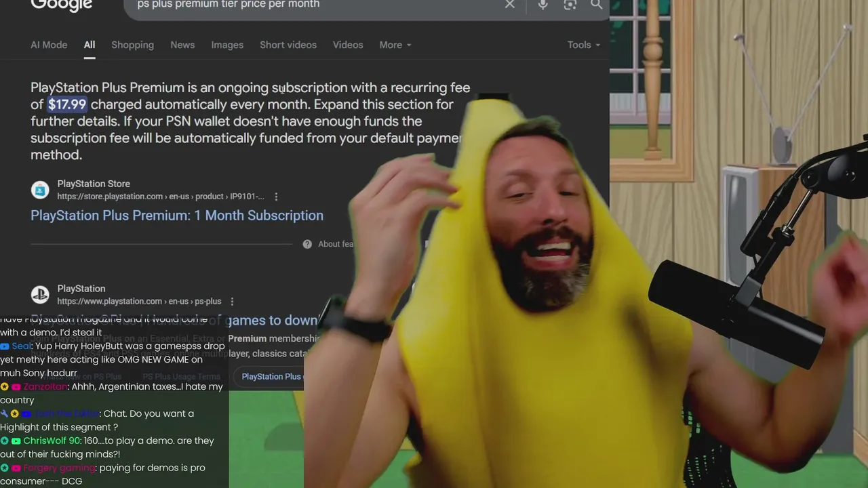The image size is (868, 488).
Task: Click Seal's username in chat
Action: (22, 346)
